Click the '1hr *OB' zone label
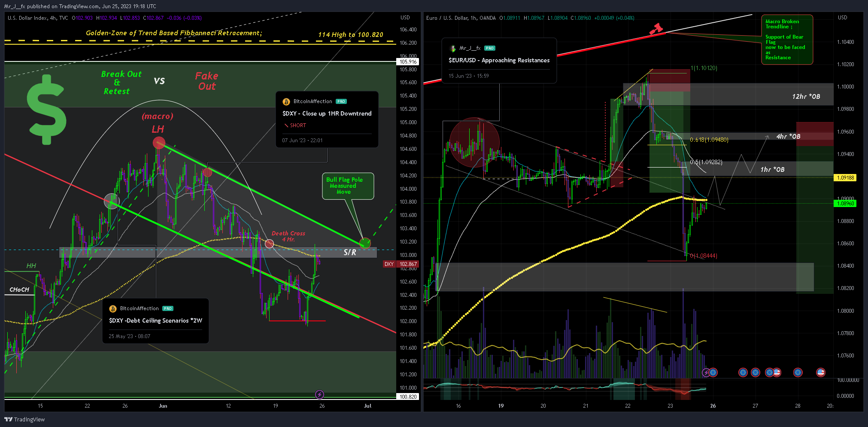The width and height of the screenshot is (868, 427). 772,170
